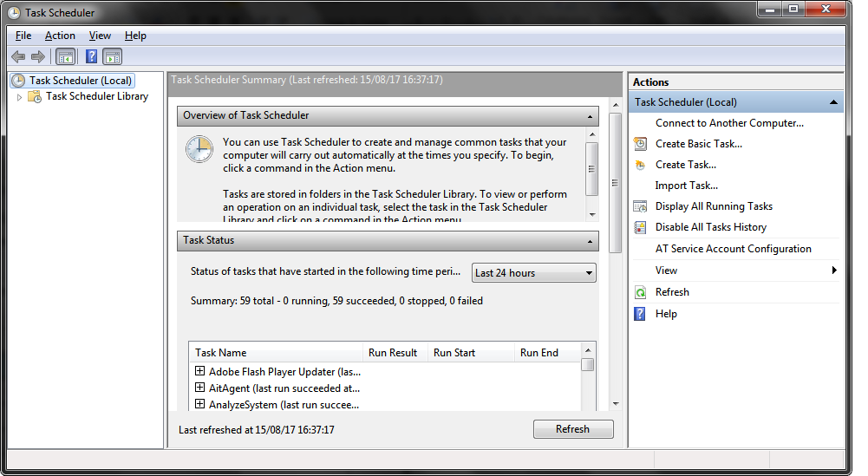
Task: Open the Last 24 hours dropdown
Action: coord(533,273)
